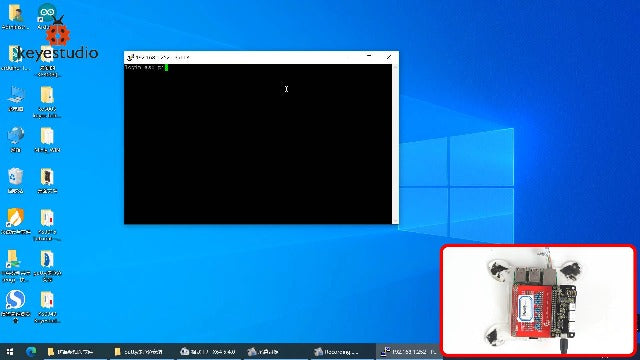The width and height of the screenshot is (640, 360).
Task: Open the Recycle Bin on desktop
Action: pos(16,180)
